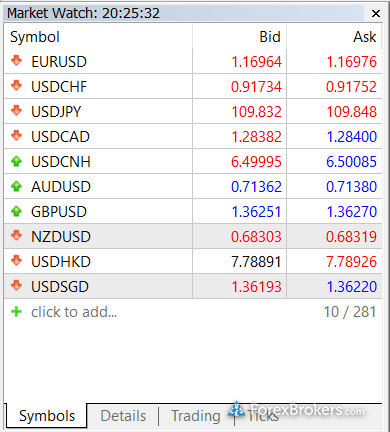The width and height of the screenshot is (390, 432).
Task: Click USDHKD bid price 7.78891
Action: pos(256,262)
